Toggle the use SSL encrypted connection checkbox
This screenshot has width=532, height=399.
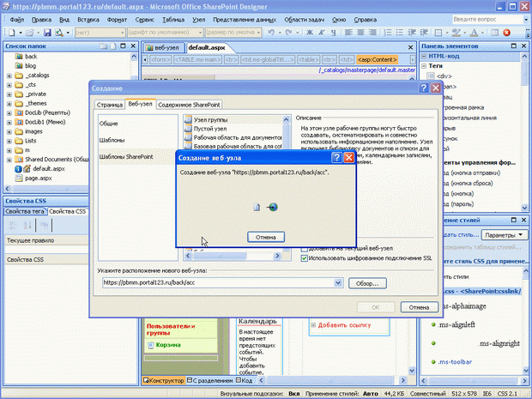point(305,257)
